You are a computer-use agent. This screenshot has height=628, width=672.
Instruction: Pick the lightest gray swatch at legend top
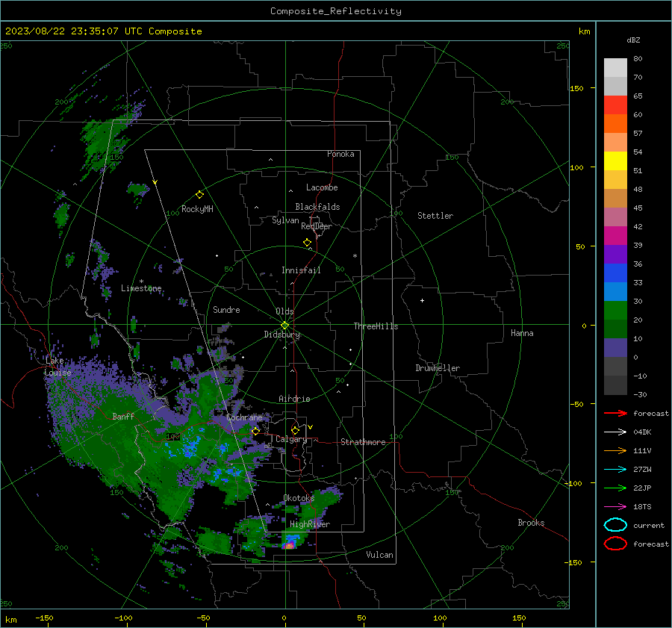(x=615, y=68)
